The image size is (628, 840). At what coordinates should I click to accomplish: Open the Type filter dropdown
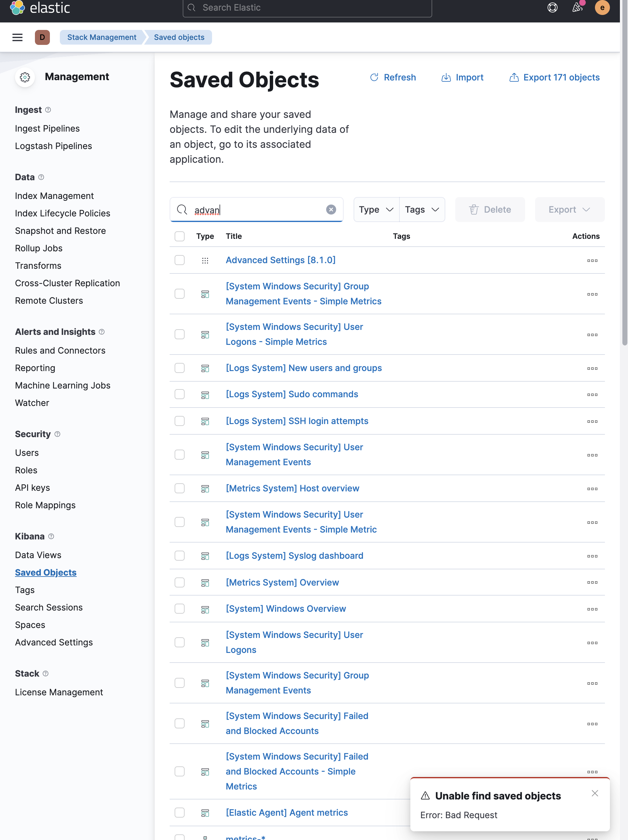point(376,209)
